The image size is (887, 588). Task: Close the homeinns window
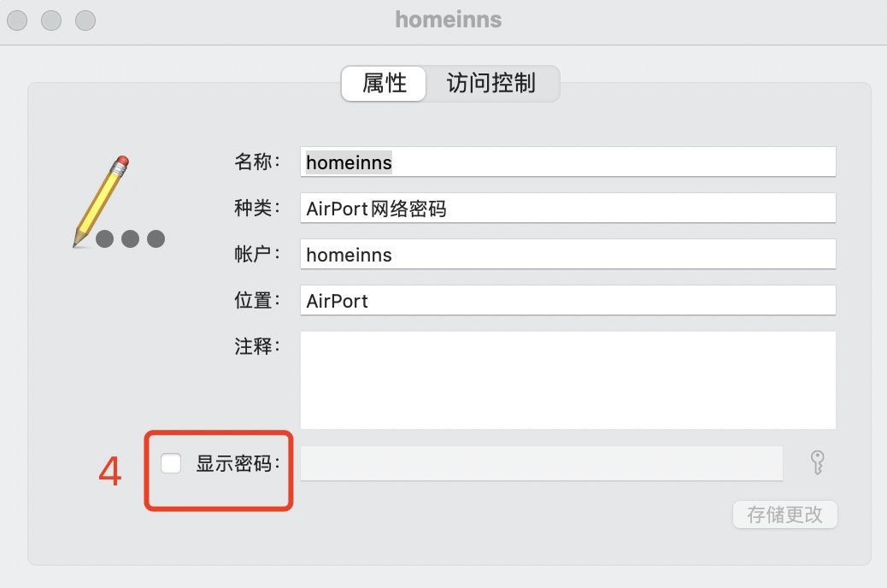click(17, 20)
